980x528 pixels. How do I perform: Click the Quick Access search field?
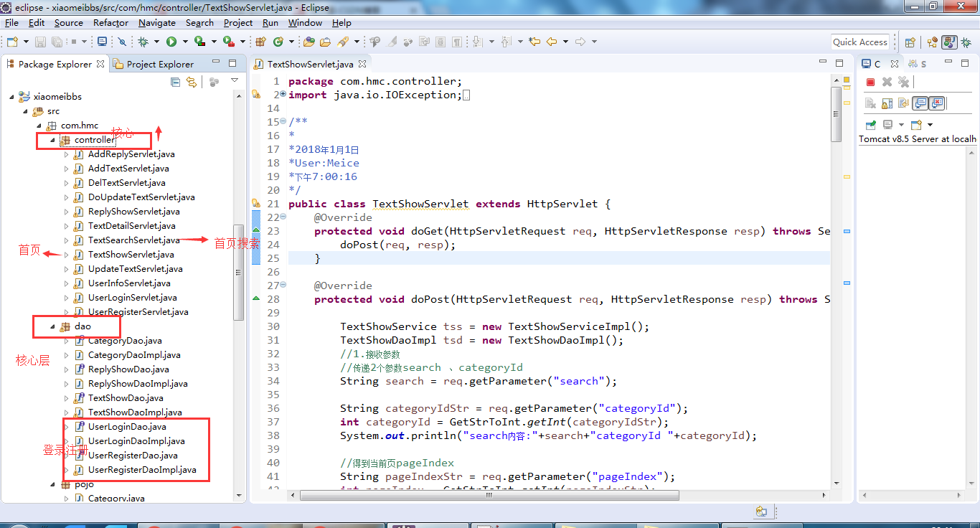[860, 42]
